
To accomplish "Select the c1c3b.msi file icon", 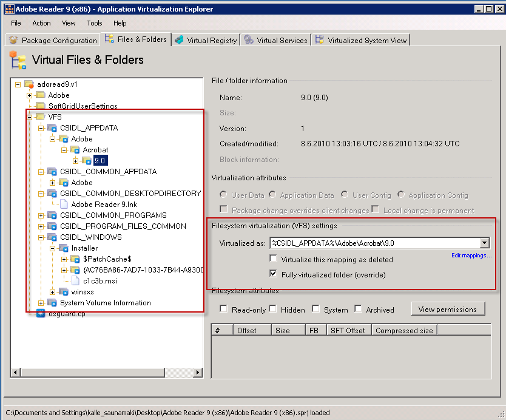I will pyautogui.click(x=76, y=280).
